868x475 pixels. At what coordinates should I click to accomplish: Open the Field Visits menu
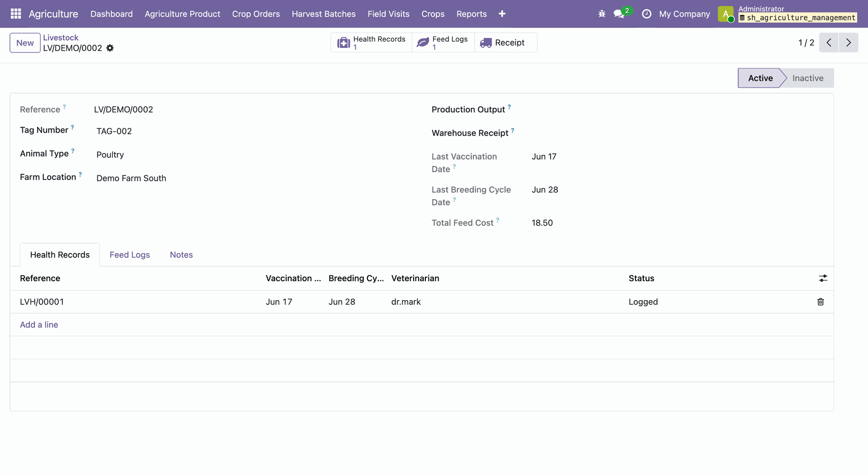click(x=388, y=14)
